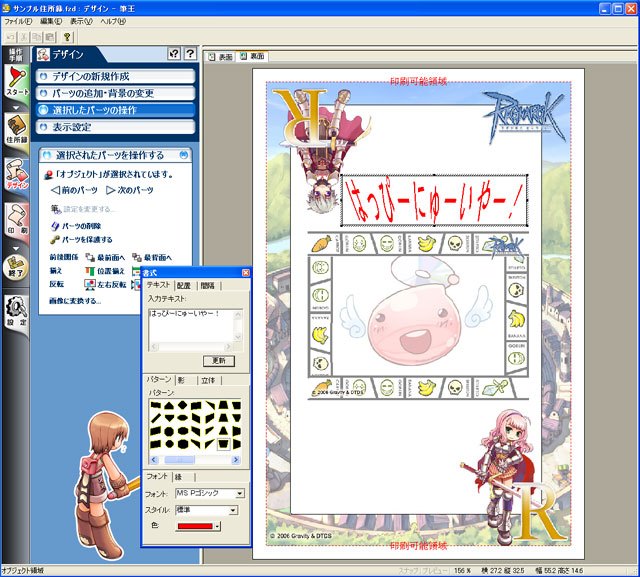Click the 終了 exit icon
The width and height of the screenshot is (640, 577).
[17, 262]
